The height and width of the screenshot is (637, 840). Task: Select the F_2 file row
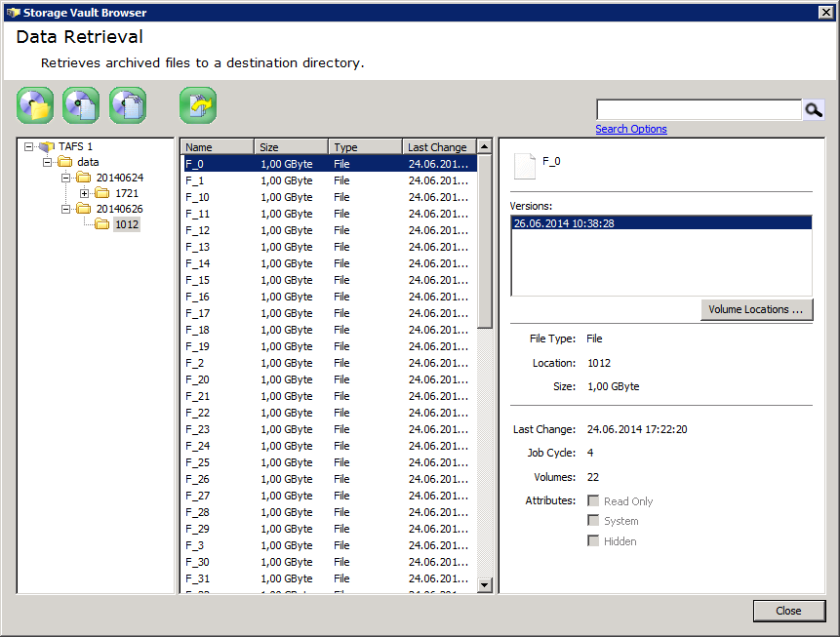(x=329, y=363)
